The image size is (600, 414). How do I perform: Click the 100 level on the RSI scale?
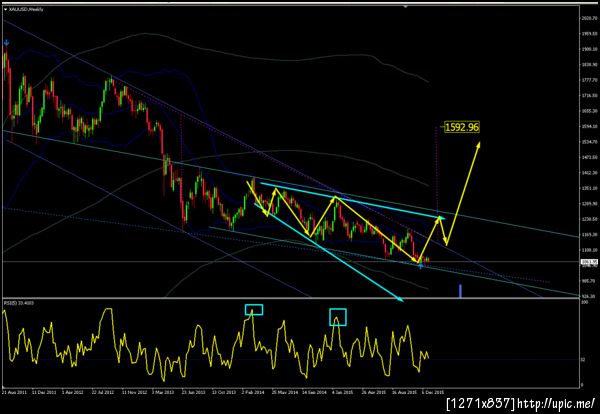(x=584, y=303)
